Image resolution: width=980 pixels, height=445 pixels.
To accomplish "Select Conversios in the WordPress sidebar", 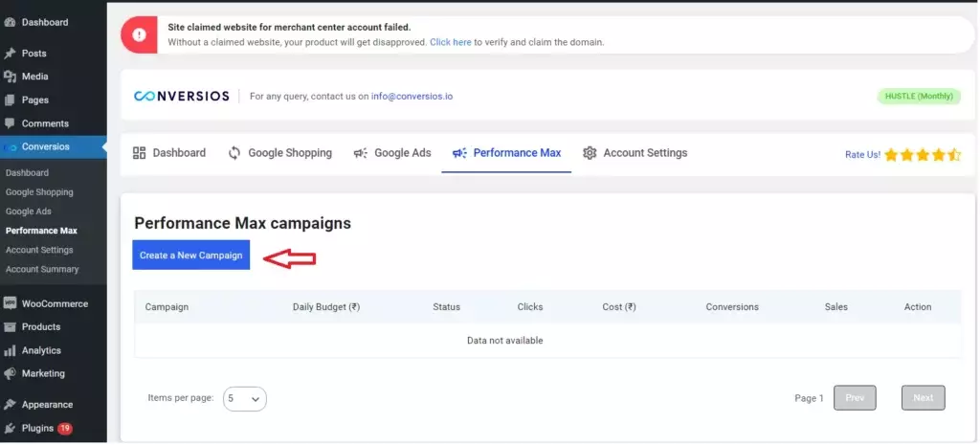I will pyautogui.click(x=54, y=146).
